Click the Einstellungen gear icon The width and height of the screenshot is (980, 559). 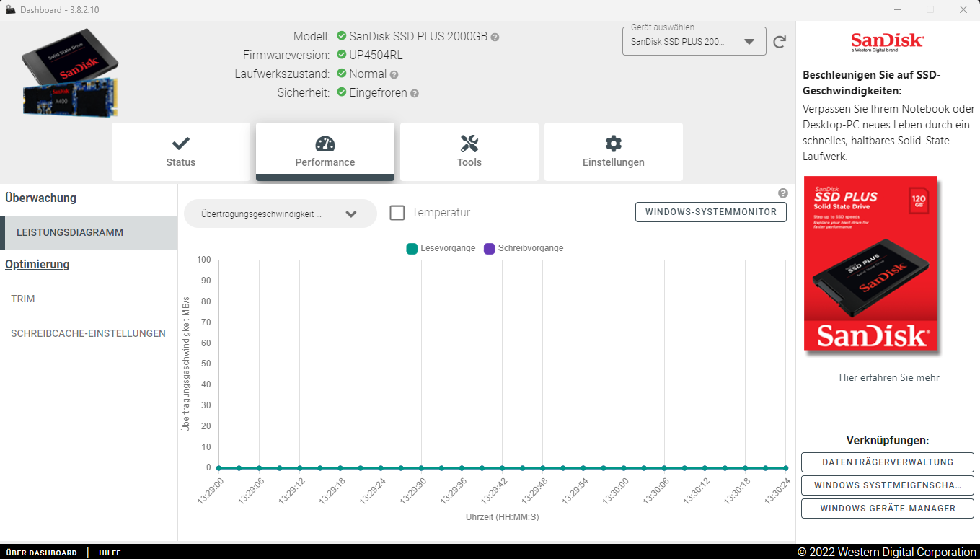614,144
